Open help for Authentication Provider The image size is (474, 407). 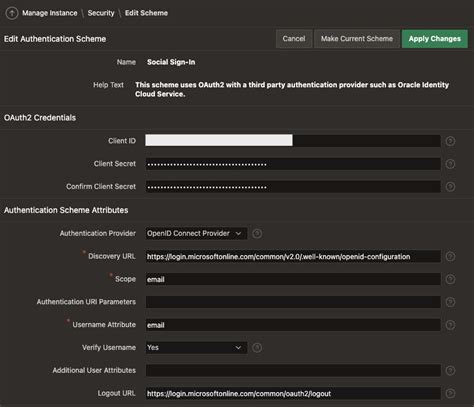[257, 233]
